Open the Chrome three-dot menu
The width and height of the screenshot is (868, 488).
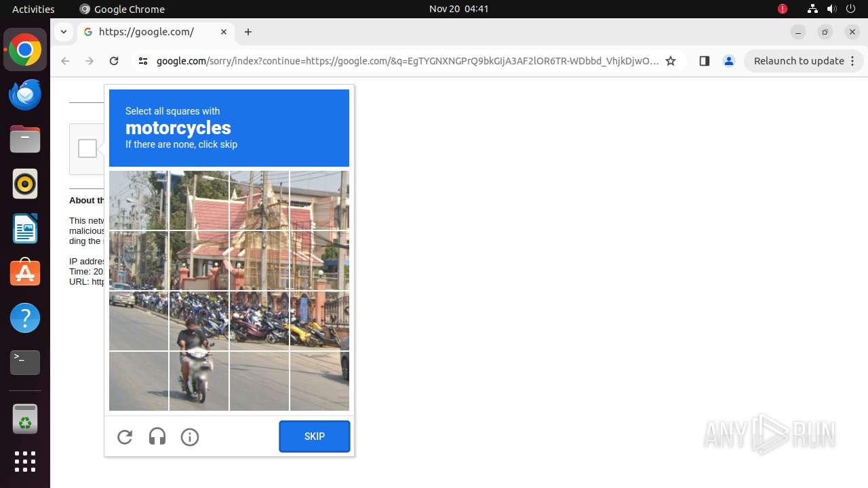(x=853, y=61)
